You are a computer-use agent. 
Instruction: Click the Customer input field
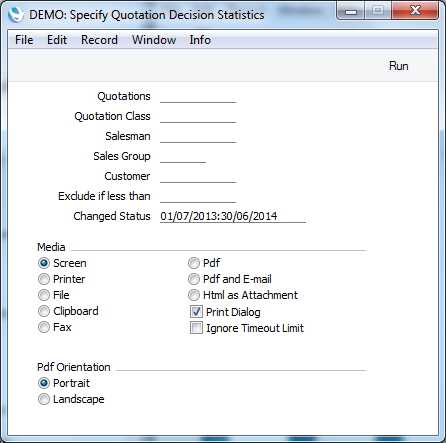[198, 176]
